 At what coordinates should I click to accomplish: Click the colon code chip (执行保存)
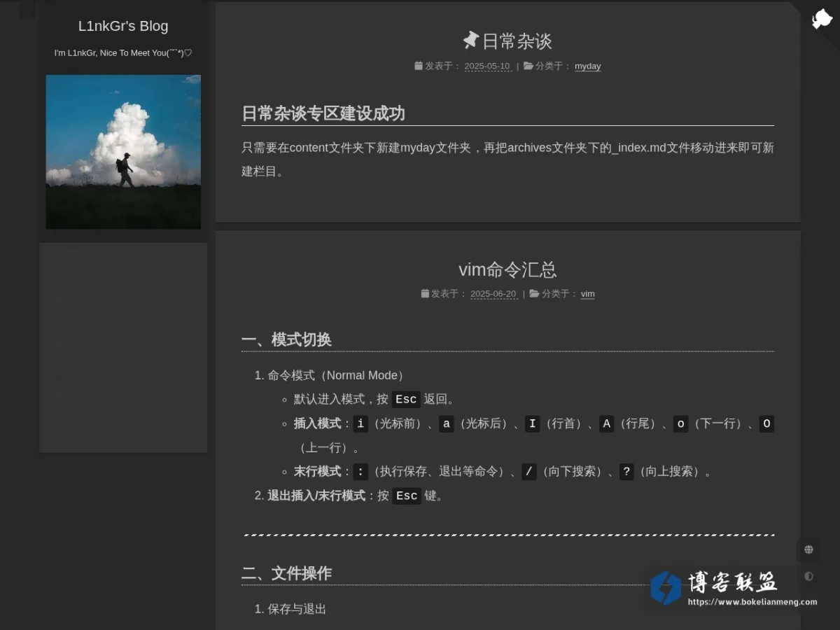tap(360, 472)
